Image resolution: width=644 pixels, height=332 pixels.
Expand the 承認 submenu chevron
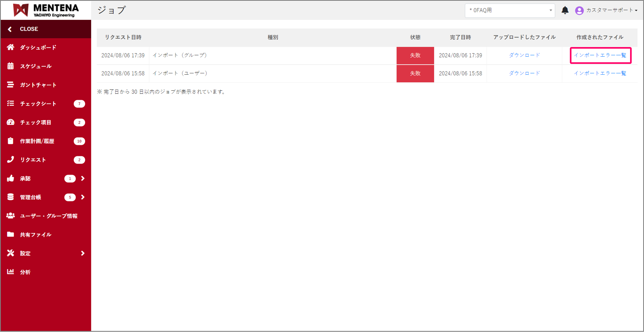pos(83,178)
